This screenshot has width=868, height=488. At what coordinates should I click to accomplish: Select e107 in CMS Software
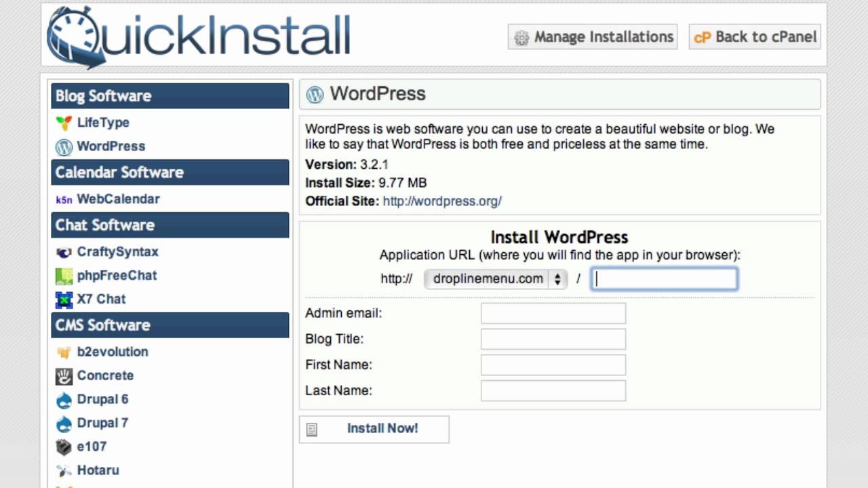92,447
